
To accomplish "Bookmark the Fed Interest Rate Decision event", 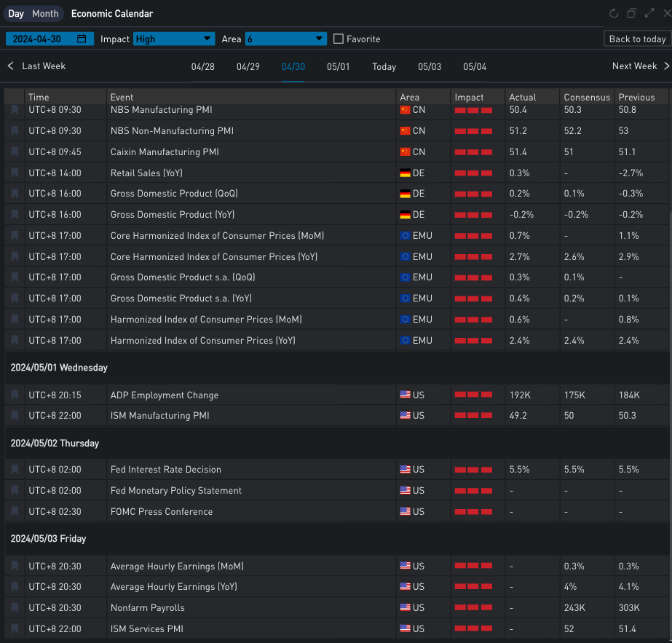I will (15, 470).
